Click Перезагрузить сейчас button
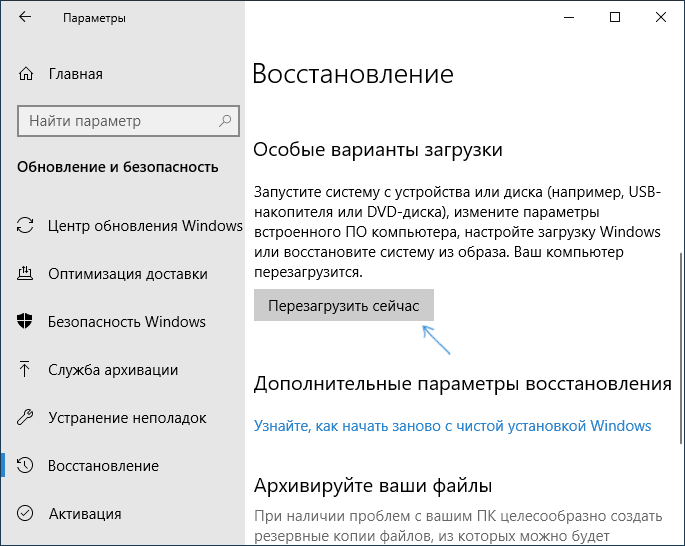The width and height of the screenshot is (685, 546). 344,305
